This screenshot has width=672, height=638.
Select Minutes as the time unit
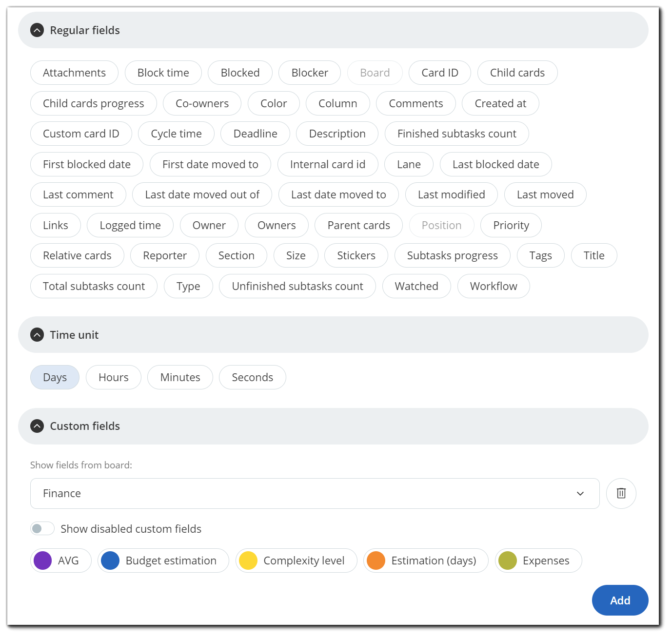(x=180, y=377)
